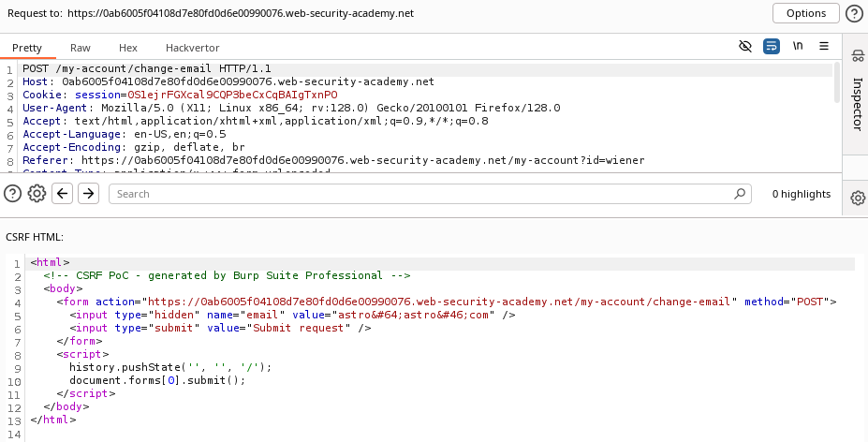The height and width of the screenshot is (442, 868).
Task: Click the CSRF PoC comment line
Action: (x=227, y=275)
